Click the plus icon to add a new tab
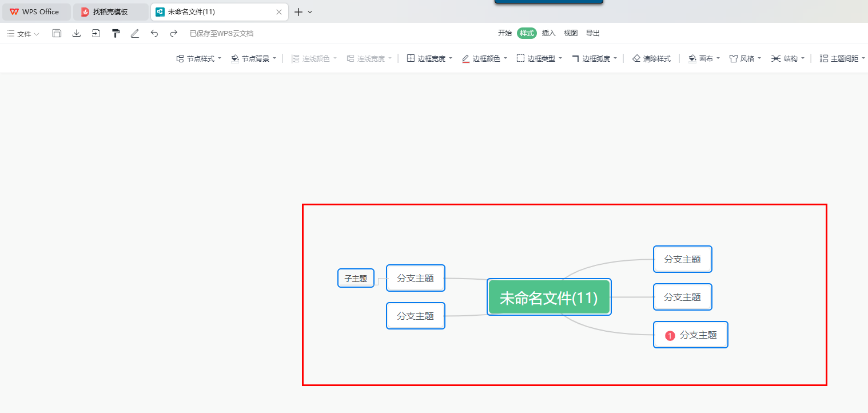868x413 pixels. (x=298, y=11)
